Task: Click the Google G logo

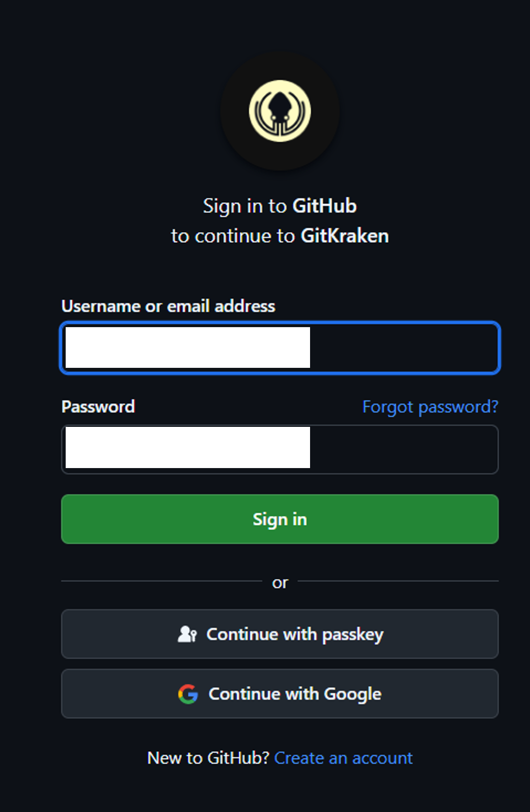Action: pyautogui.click(x=188, y=694)
